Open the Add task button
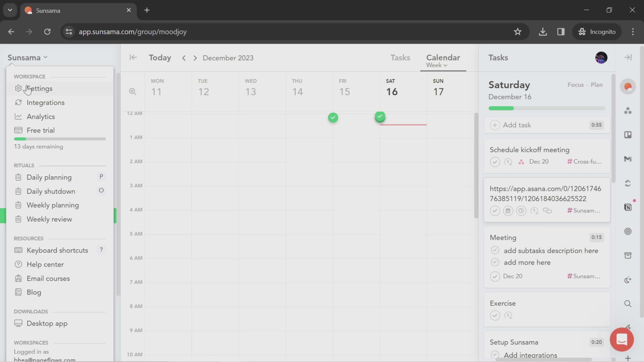This screenshot has height=362, width=644. (511, 125)
